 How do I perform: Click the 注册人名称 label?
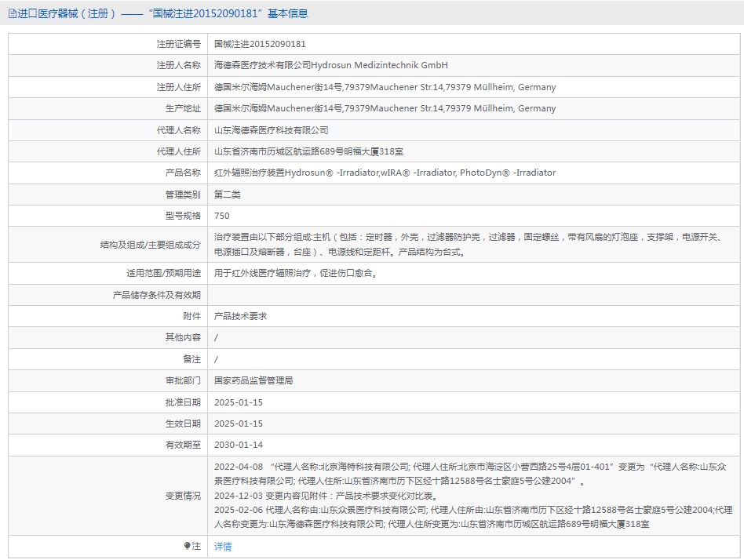coord(179,65)
